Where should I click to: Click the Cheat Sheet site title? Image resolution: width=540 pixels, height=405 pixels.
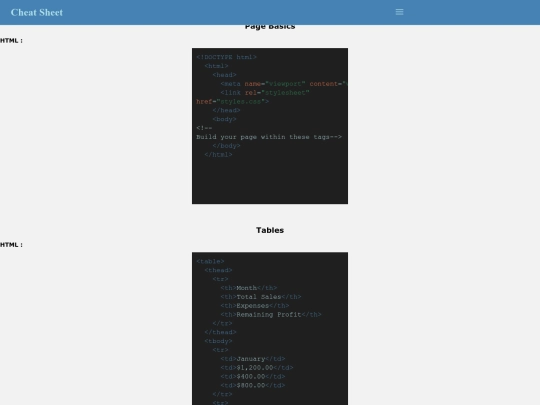(x=37, y=12)
